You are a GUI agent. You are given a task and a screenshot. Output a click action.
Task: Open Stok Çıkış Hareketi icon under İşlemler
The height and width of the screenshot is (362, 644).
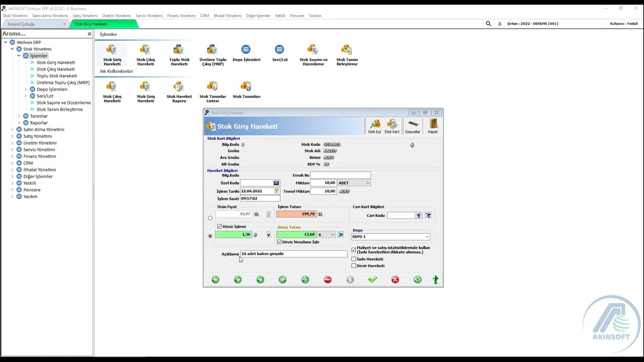click(x=145, y=55)
